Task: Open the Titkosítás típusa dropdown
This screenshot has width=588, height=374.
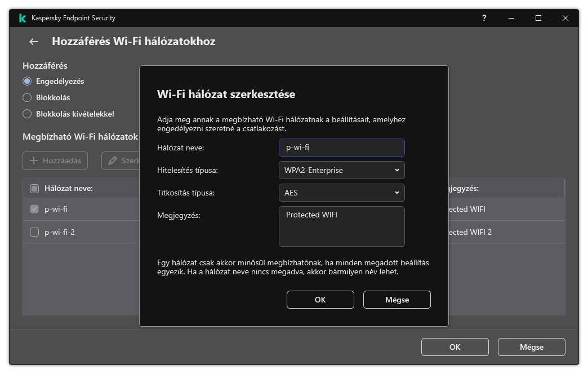Action: (342, 193)
